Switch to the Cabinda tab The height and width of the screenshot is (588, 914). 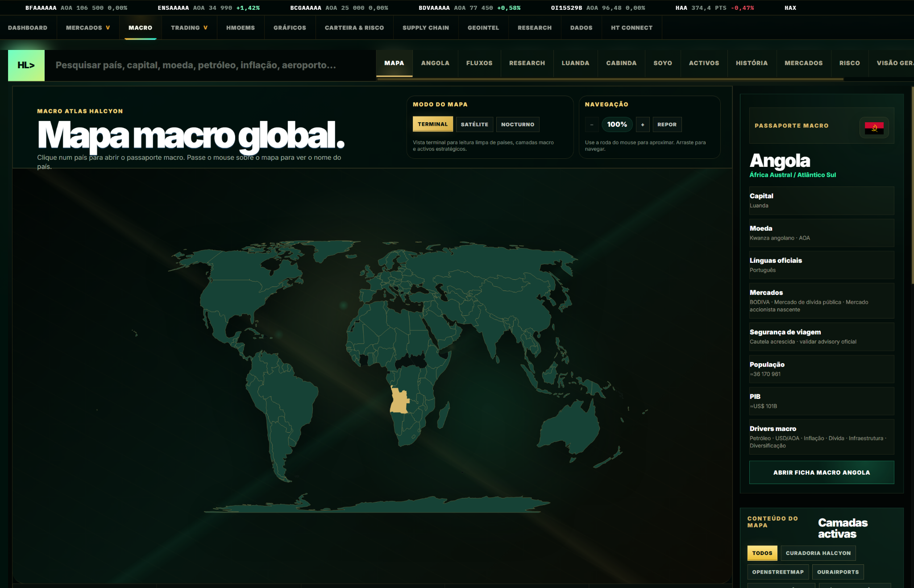(621, 63)
